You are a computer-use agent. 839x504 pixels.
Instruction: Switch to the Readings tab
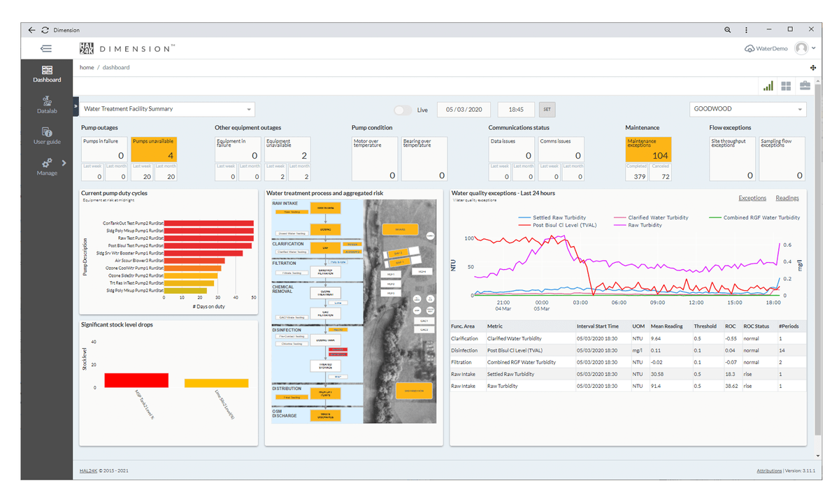787,198
